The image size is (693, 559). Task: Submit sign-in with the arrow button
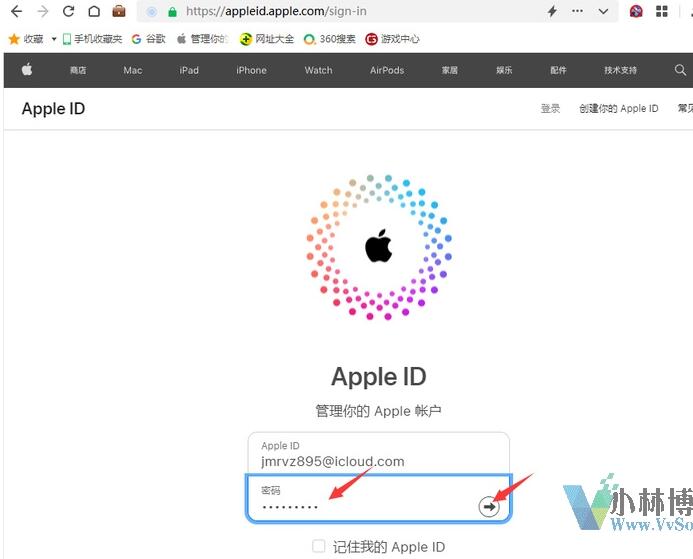[489, 506]
